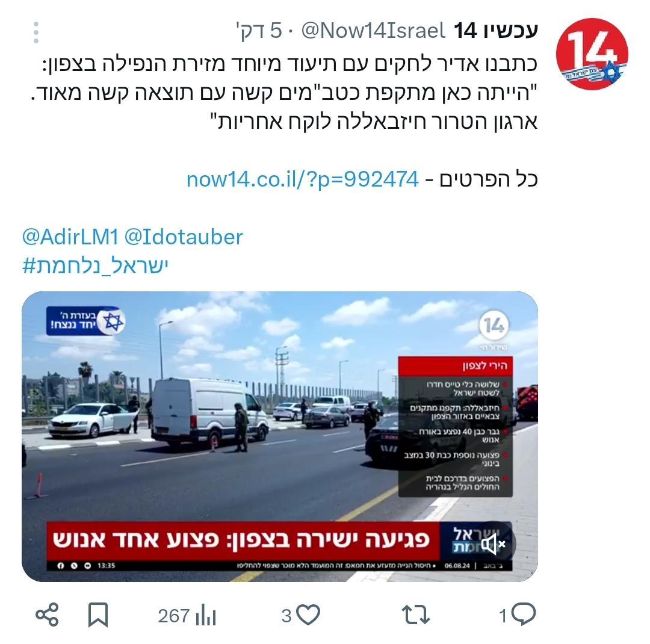The width and height of the screenshot is (650, 644).
Task: Share the tweet via share icon
Action: [x=47, y=615]
